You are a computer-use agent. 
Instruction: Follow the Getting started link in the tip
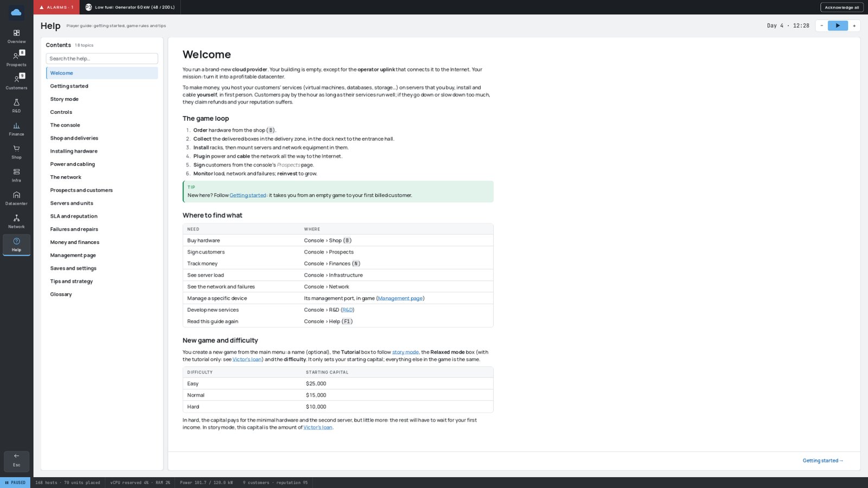tap(247, 195)
